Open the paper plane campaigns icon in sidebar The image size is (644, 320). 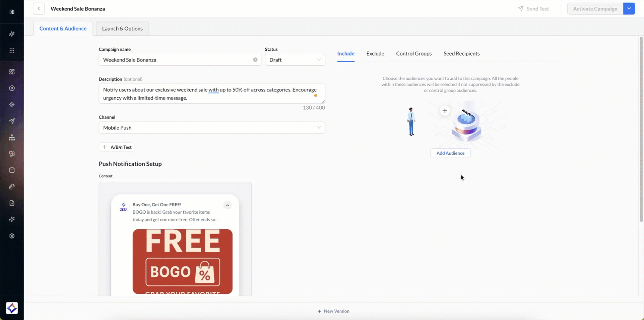[12, 121]
